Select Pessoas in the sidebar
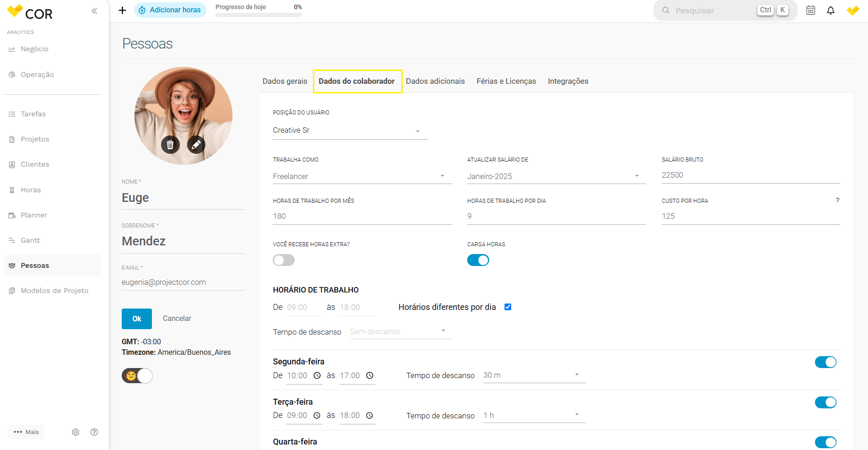The image size is (868, 450). [53, 266]
